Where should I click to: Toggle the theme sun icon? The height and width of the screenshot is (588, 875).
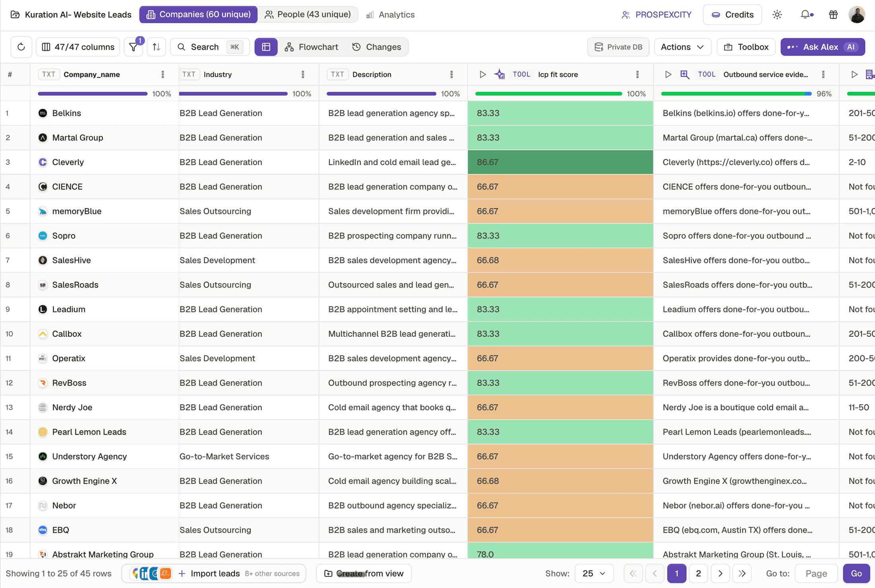point(777,15)
